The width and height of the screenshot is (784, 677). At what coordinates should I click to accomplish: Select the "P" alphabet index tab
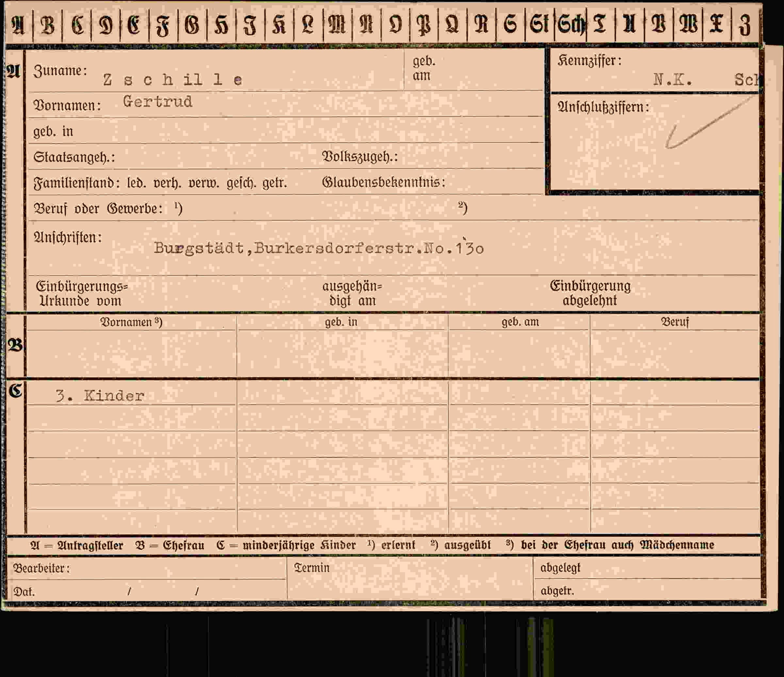coord(424,25)
